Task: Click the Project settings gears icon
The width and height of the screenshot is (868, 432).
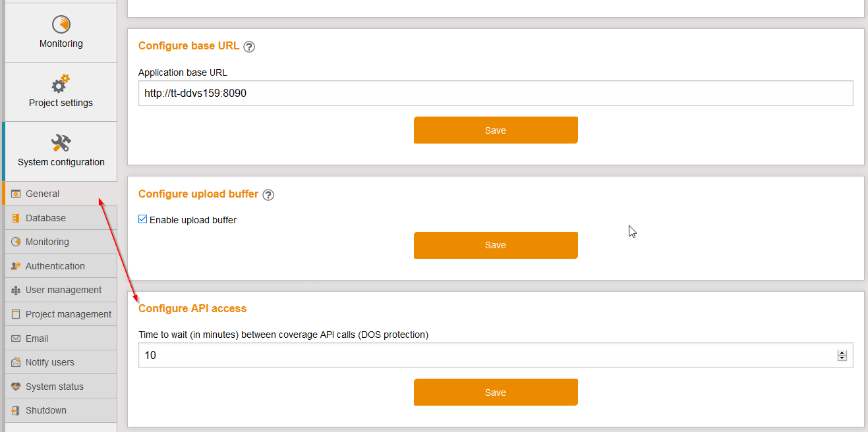Action: pyautogui.click(x=61, y=84)
